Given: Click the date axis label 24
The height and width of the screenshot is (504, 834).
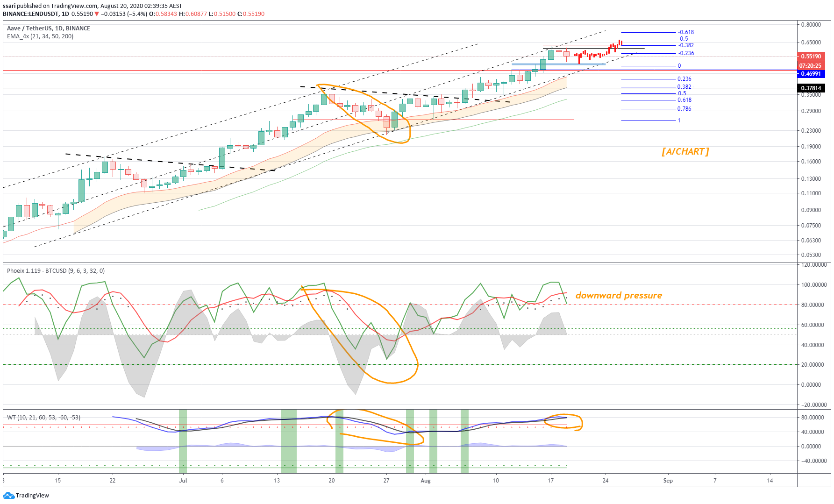Looking at the screenshot, I should click(606, 481).
